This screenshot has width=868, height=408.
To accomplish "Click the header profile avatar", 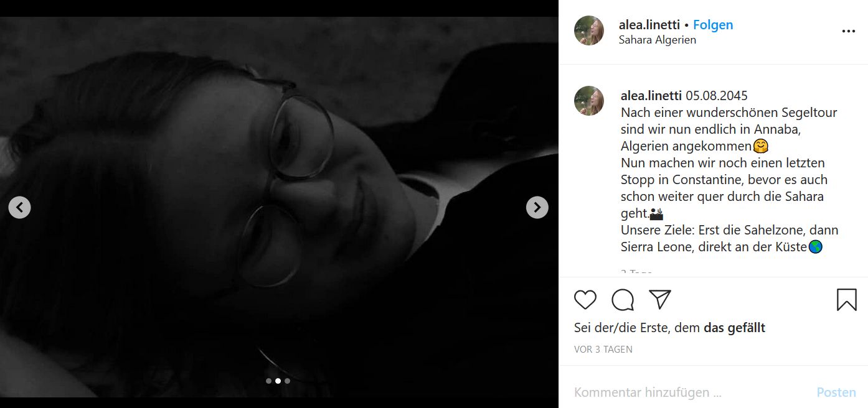I will [x=589, y=31].
